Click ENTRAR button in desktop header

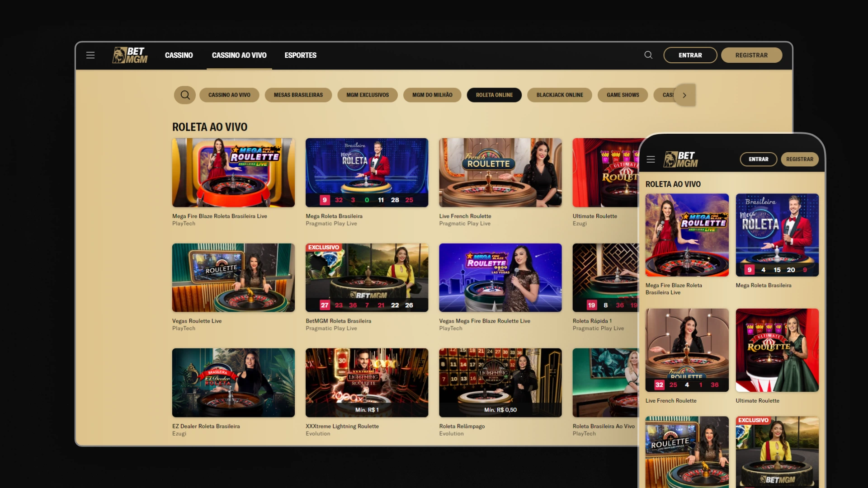pos(690,55)
